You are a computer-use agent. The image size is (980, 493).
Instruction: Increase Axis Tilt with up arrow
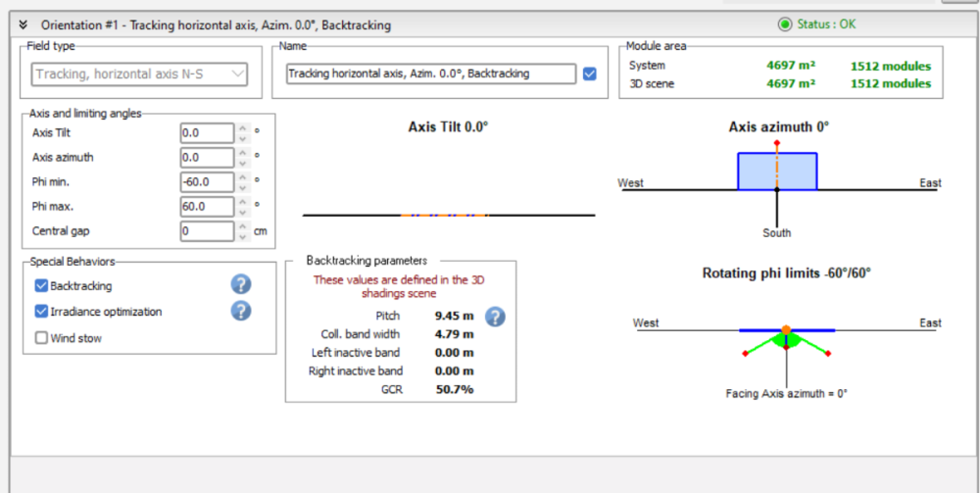242,128
